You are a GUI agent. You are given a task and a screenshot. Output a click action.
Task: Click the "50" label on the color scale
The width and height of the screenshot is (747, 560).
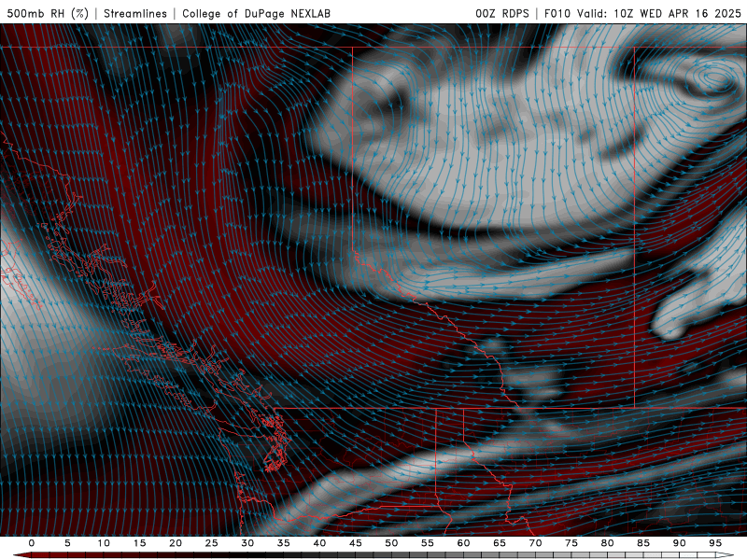(391, 543)
